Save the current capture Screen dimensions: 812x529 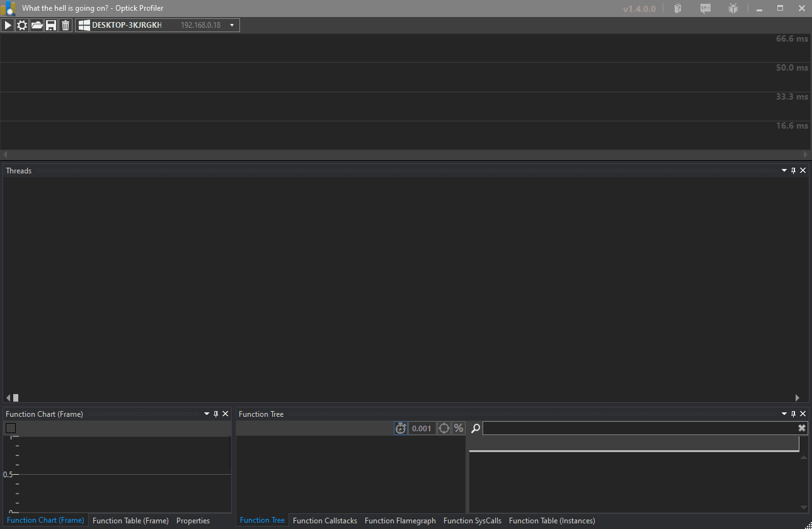(x=51, y=25)
